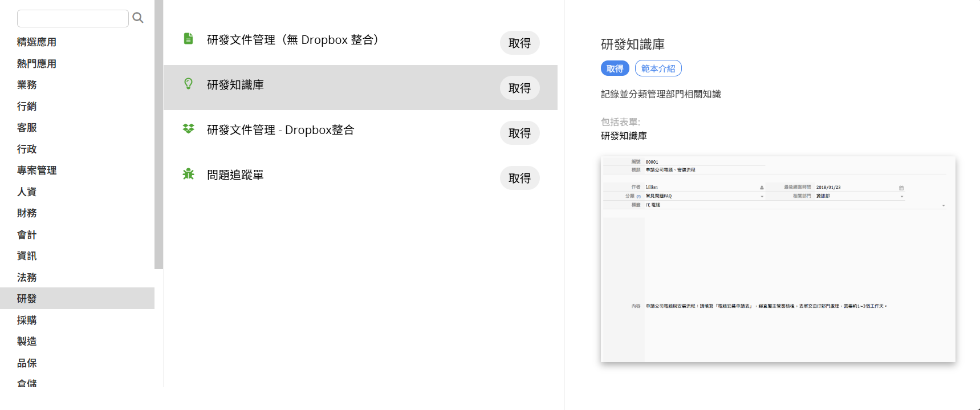Click the lightbulb icon beside 研發知識庫
980x410 pixels.
188,84
